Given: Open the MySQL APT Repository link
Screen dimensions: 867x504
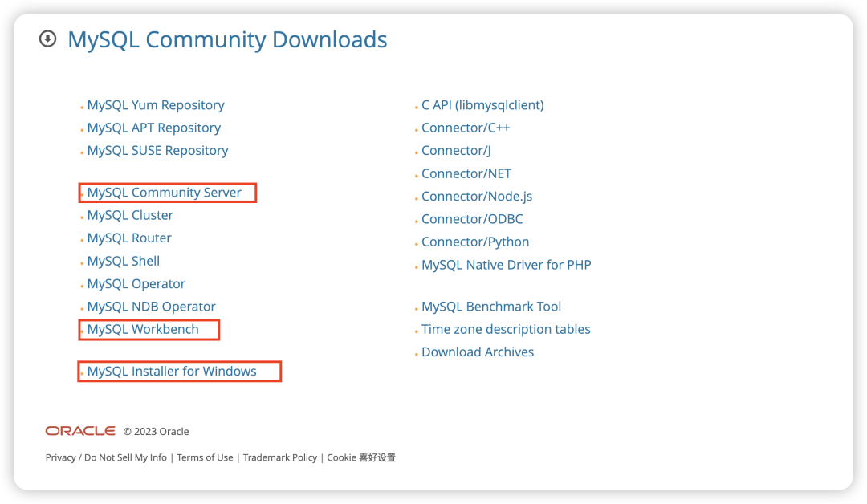Looking at the screenshot, I should tap(153, 128).
